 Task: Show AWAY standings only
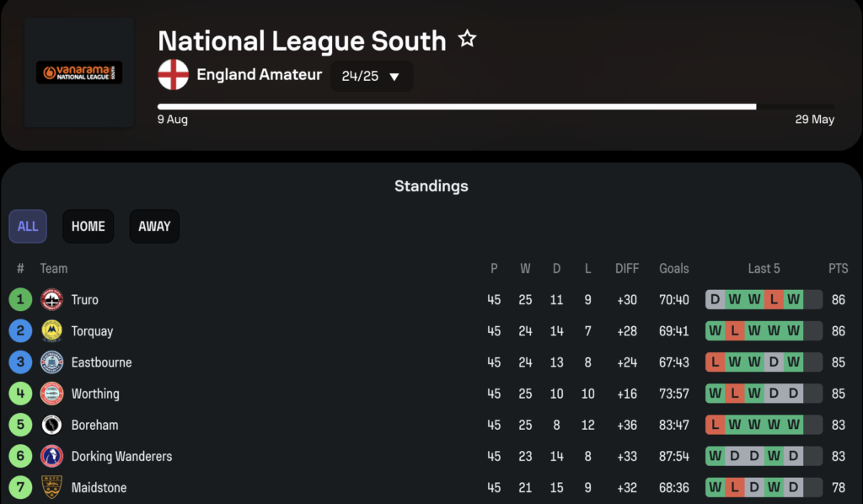[155, 226]
